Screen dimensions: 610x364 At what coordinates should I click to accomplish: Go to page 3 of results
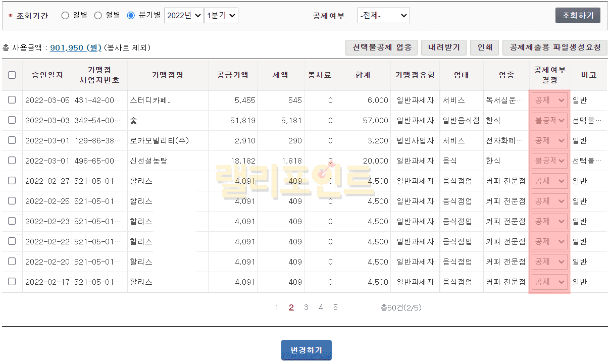click(x=306, y=307)
